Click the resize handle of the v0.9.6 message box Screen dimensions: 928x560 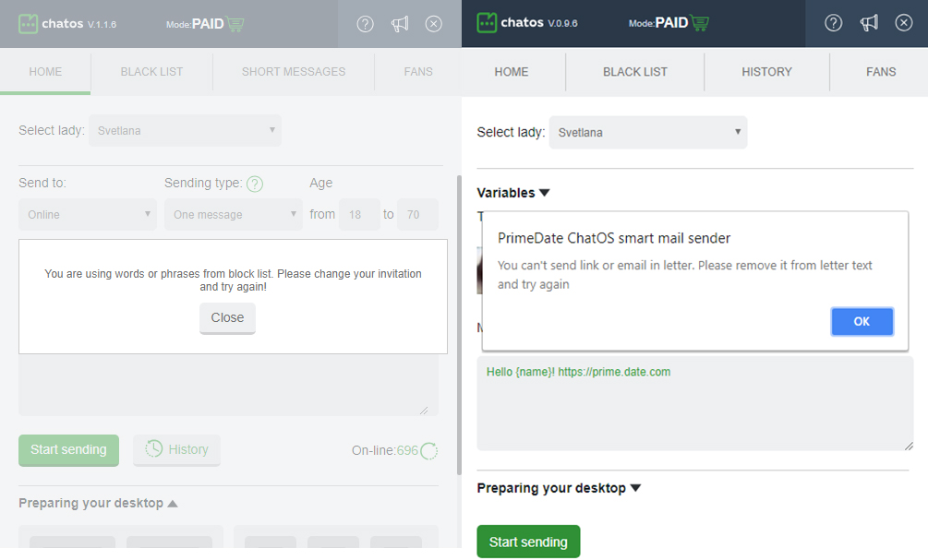coord(909,446)
